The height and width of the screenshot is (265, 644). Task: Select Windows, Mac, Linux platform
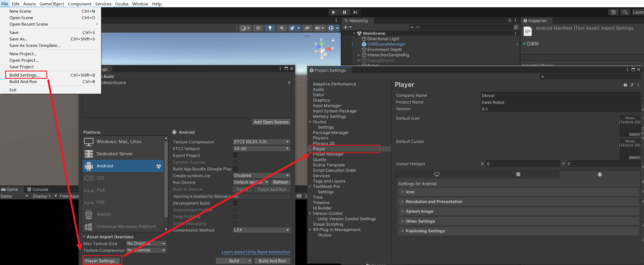coord(123,142)
